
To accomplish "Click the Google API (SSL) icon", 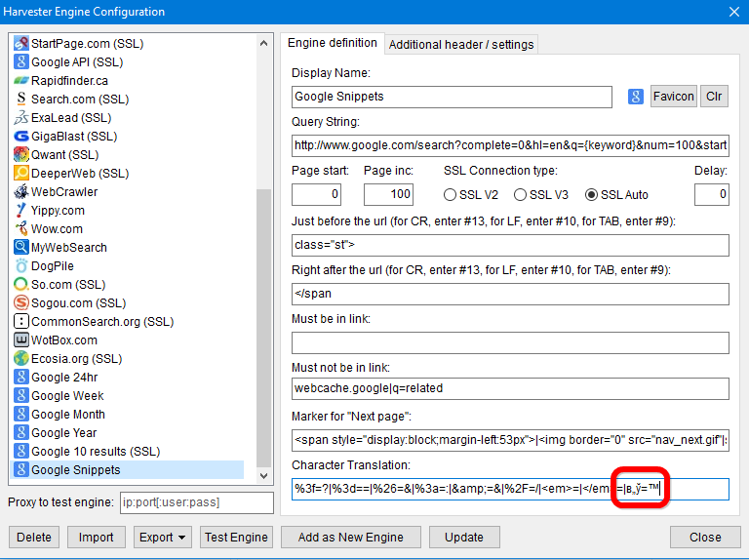I will [x=21, y=62].
